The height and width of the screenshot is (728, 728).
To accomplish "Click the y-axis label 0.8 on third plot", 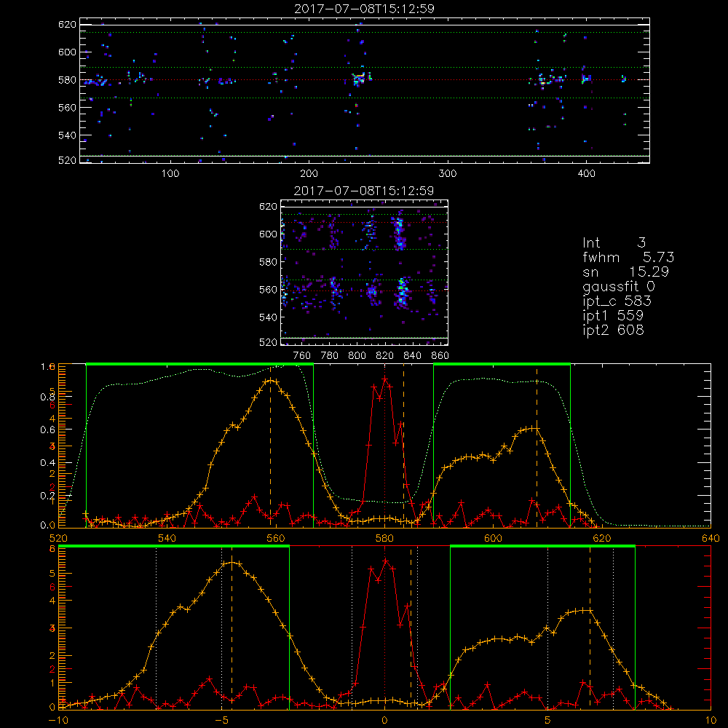I will click(x=48, y=397).
